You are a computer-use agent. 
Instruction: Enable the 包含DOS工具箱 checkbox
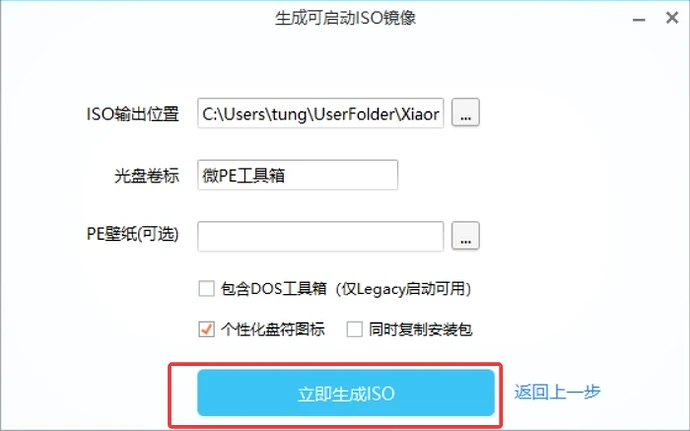(206, 289)
